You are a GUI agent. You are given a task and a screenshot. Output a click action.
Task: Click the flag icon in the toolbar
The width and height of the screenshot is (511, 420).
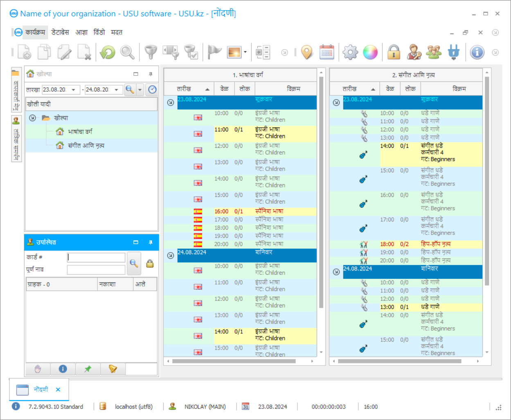[214, 52]
